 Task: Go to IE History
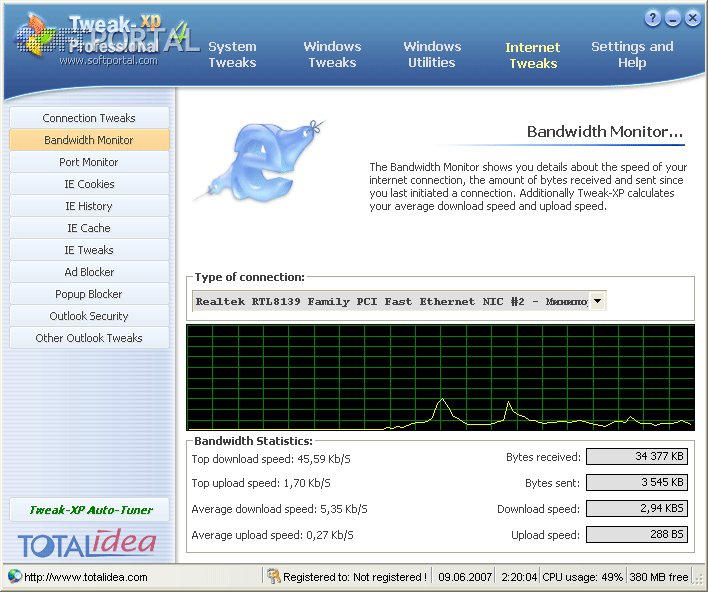(x=89, y=206)
